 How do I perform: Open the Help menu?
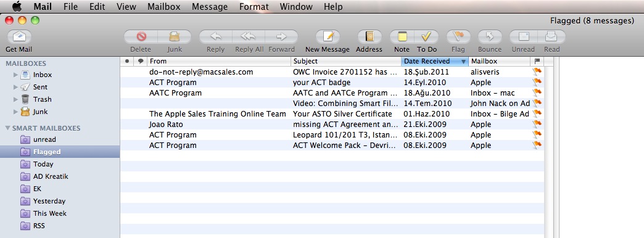(333, 7)
